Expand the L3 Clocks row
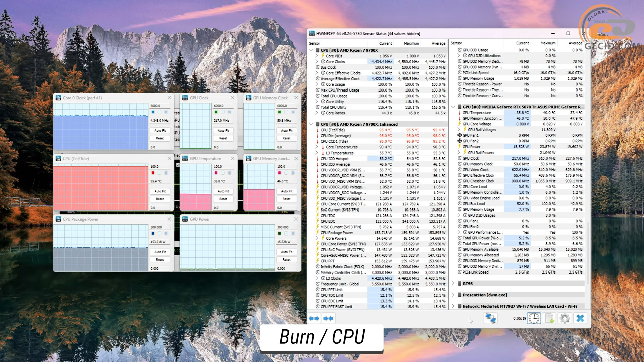 (317, 278)
